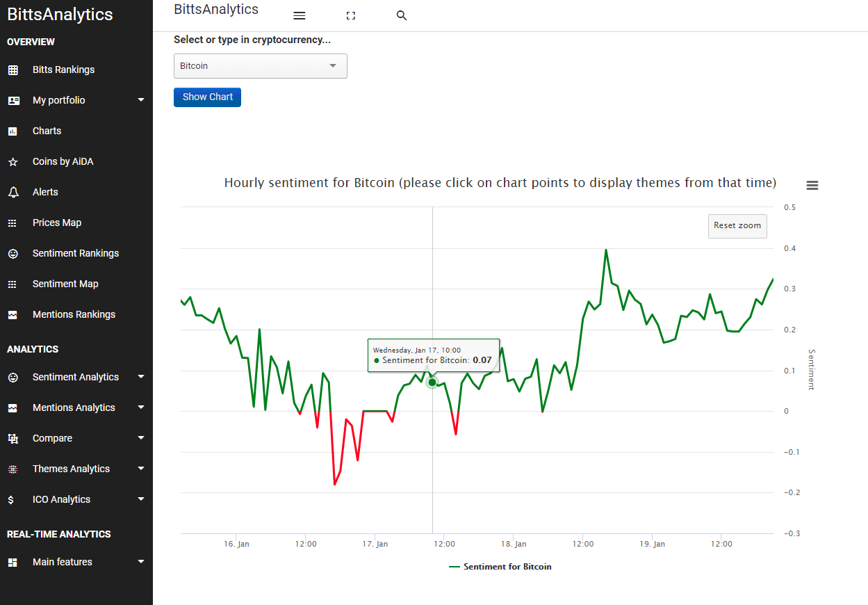Go to Charts in sidebar
Image resolution: width=868 pixels, height=605 pixels.
pos(47,131)
